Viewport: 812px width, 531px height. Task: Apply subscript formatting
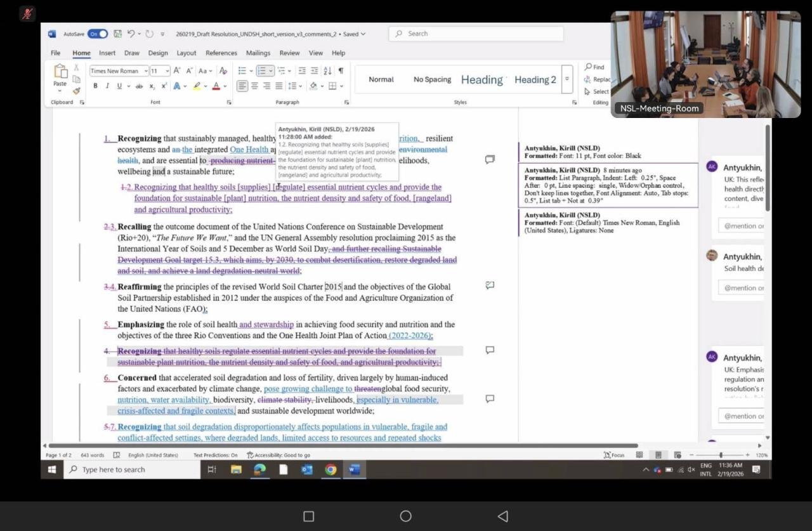[152, 86]
